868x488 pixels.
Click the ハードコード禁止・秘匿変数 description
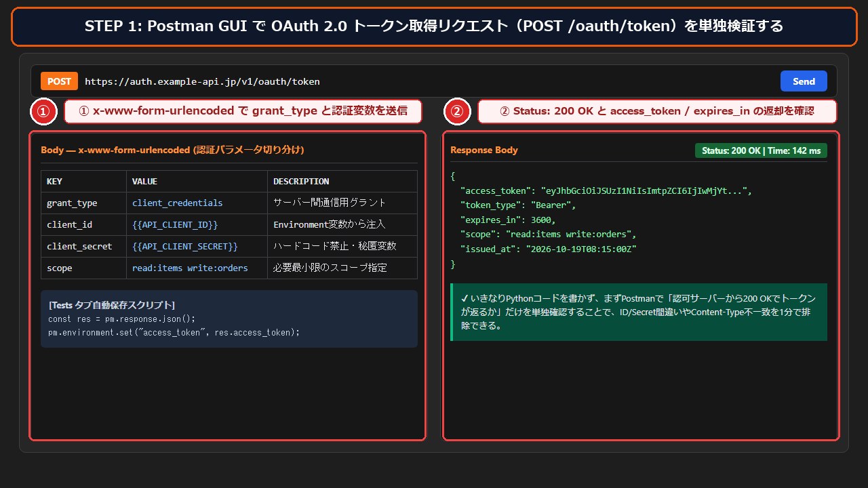click(x=335, y=246)
